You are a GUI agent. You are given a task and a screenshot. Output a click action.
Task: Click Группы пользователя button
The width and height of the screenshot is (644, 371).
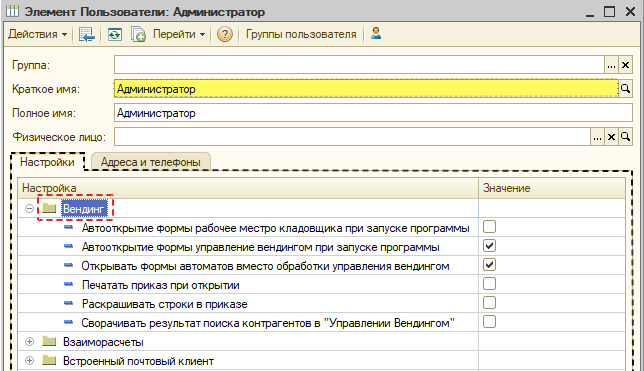coord(301,34)
